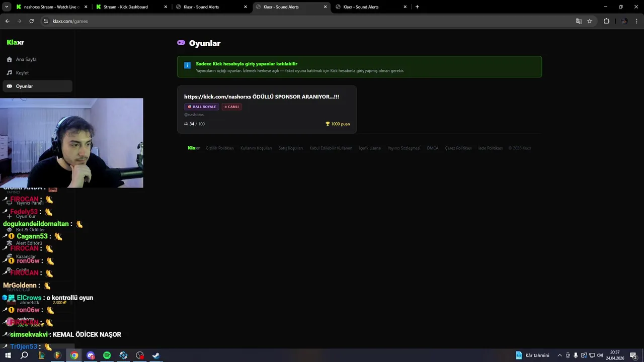Click the klaxr.com/games address bar
This screenshot has height=362, width=644.
pyautogui.click(x=307, y=21)
